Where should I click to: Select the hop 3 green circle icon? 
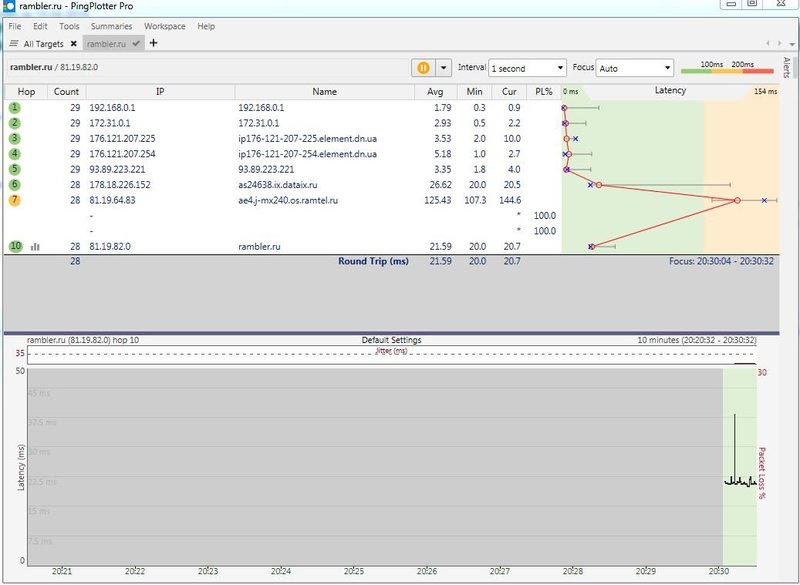coord(14,138)
